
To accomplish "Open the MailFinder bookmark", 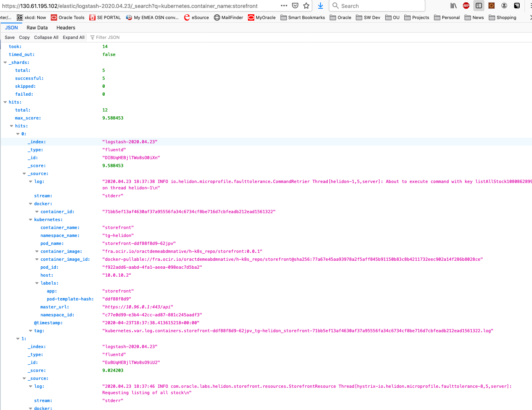I will coord(229,17).
